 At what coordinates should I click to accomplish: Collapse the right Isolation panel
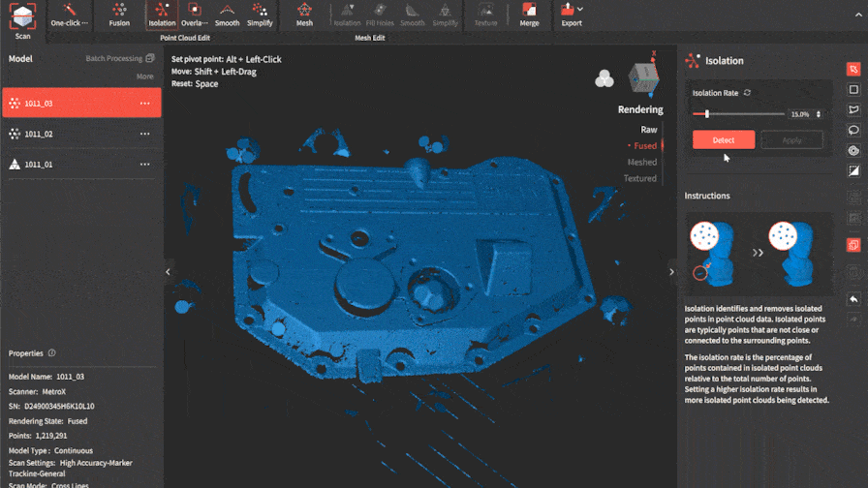[x=671, y=272]
